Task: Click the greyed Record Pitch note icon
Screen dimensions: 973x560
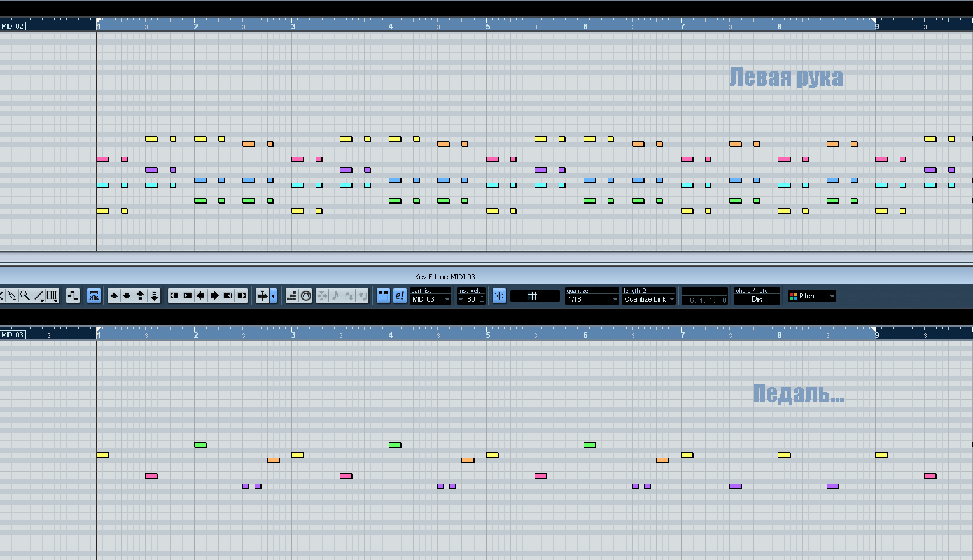Action: [335, 296]
